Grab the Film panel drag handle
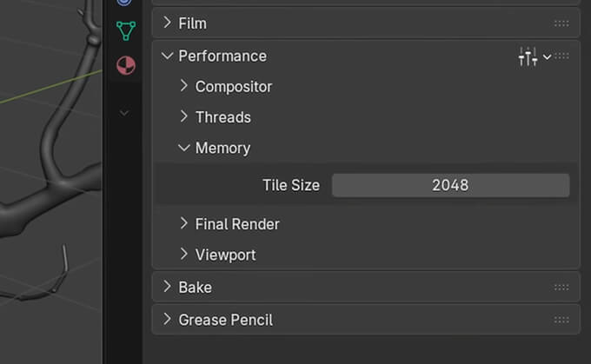 coord(561,23)
